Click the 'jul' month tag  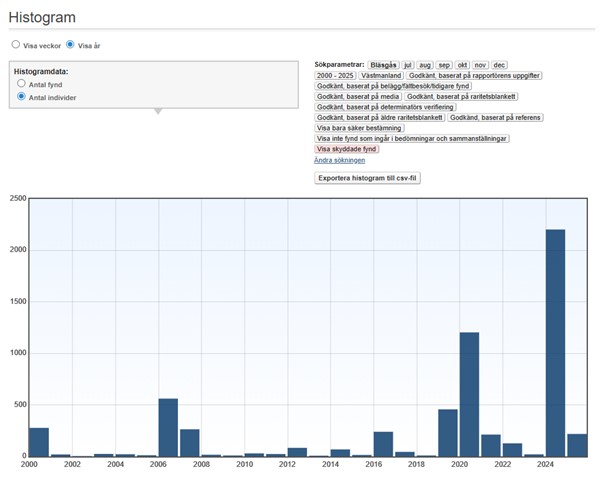408,65
